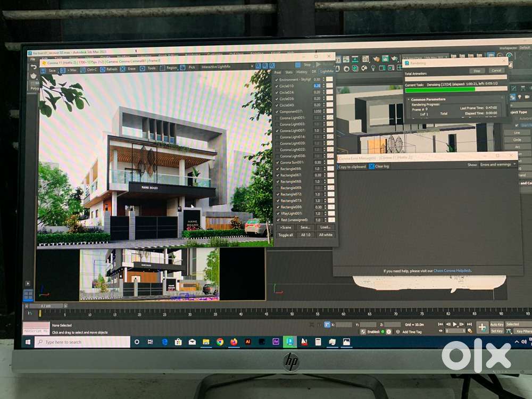Switch to the History tab
This screenshot has width=532, height=399.
tap(302, 72)
